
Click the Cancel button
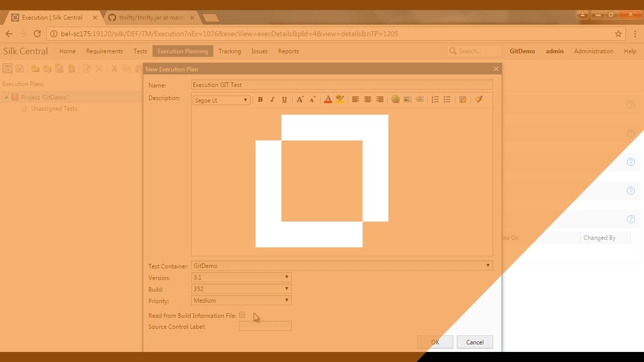(x=474, y=342)
